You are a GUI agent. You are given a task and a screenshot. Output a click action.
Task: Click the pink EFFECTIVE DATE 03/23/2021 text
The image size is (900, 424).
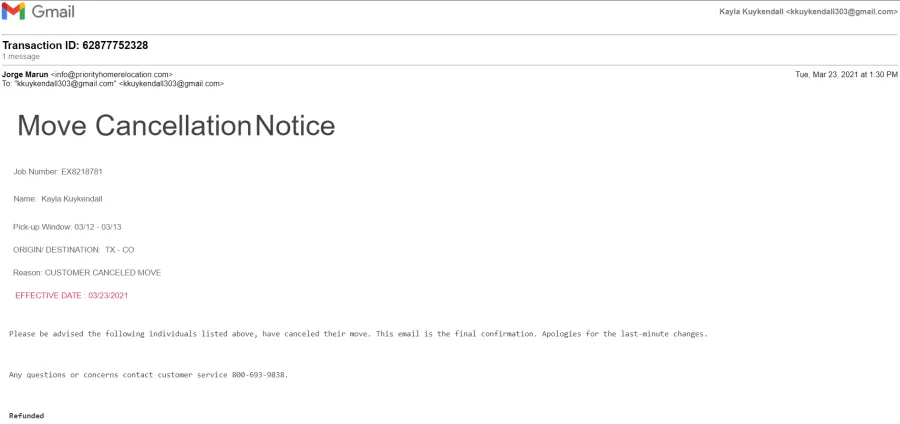pyautogui.click(x=72, y=296)
